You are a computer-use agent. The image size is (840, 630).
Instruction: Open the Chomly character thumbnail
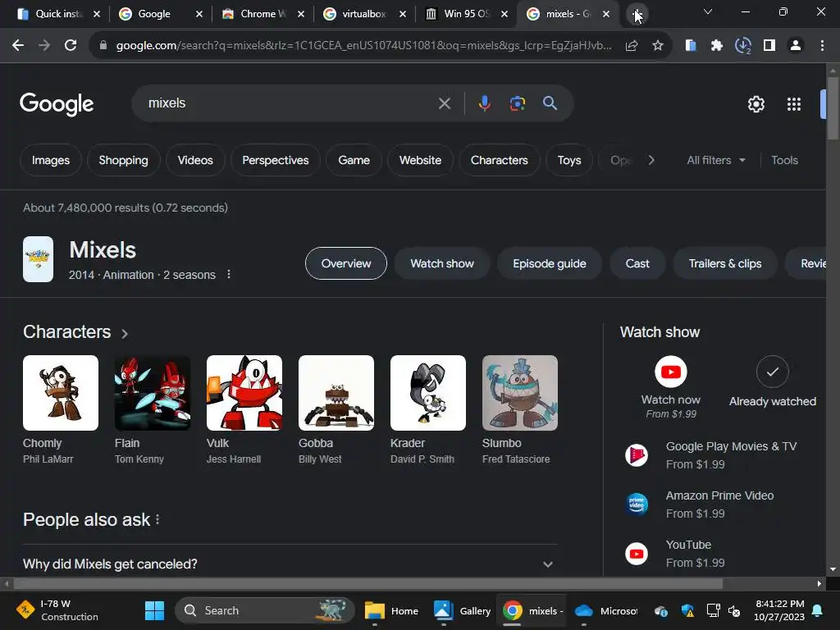point(61,393)
